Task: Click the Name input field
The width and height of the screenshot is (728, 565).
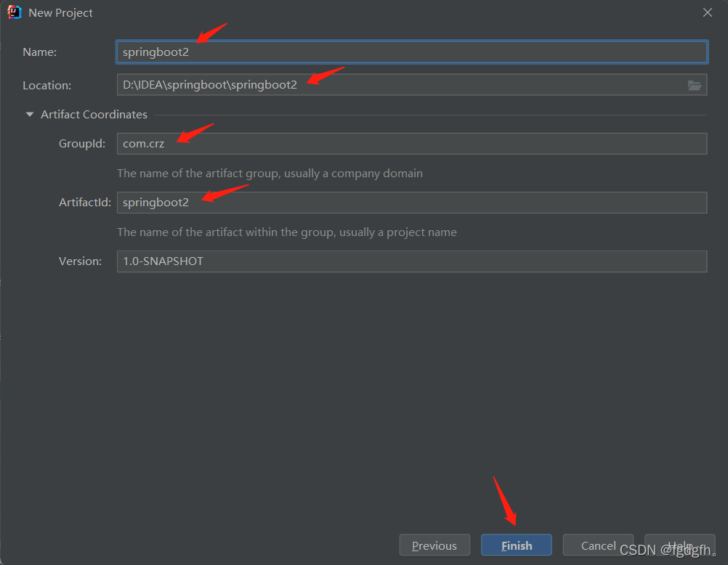Action: point(412,52)
